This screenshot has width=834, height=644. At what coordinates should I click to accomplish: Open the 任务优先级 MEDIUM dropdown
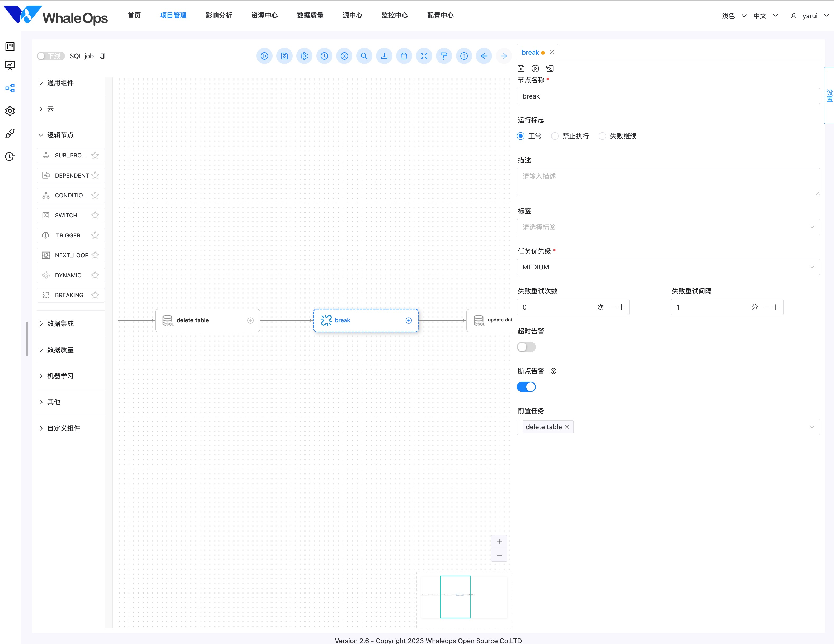tap(668, 267)
